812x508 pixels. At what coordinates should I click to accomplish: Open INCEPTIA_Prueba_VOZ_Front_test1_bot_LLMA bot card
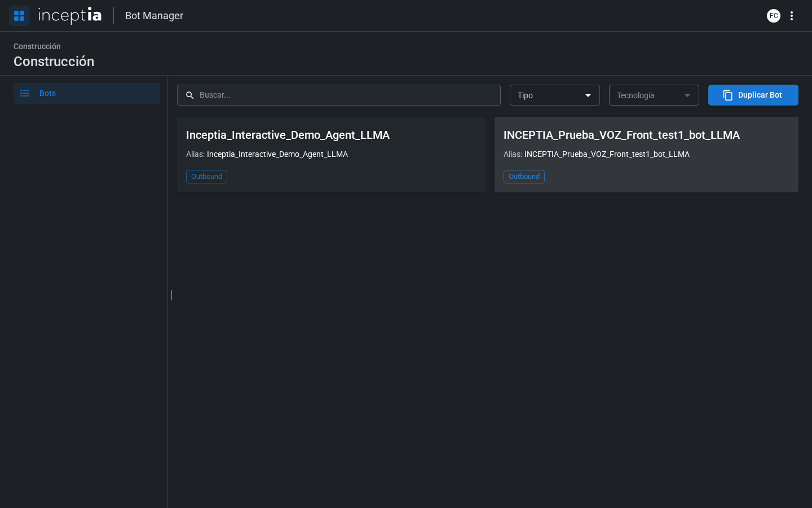point(646,155)
